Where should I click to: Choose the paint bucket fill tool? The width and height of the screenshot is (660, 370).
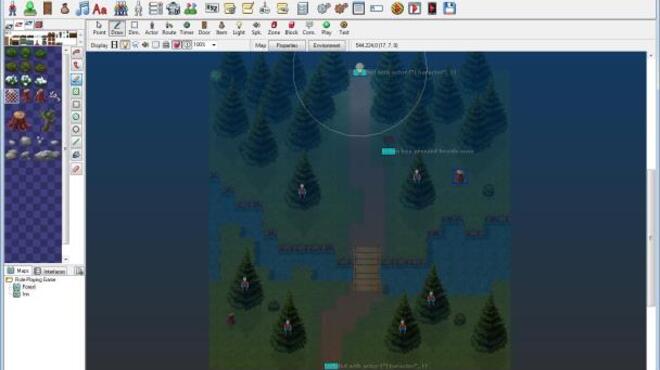coord(76,155)
